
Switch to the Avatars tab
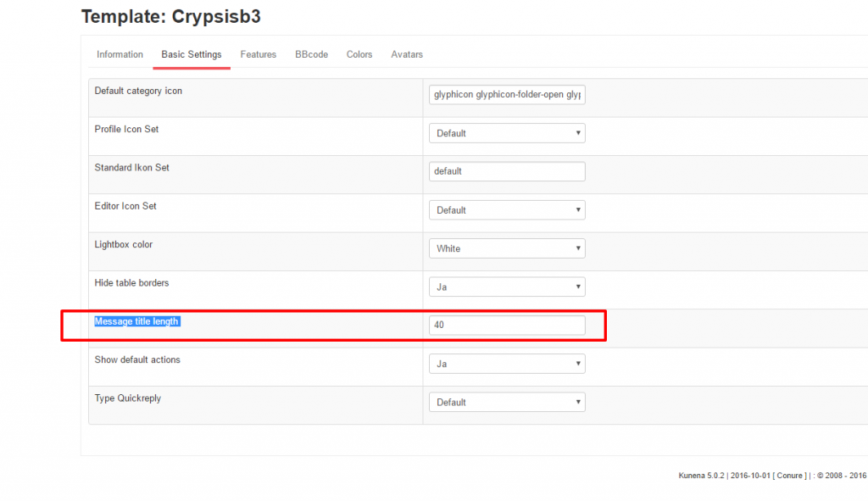(x=407, y=54)
